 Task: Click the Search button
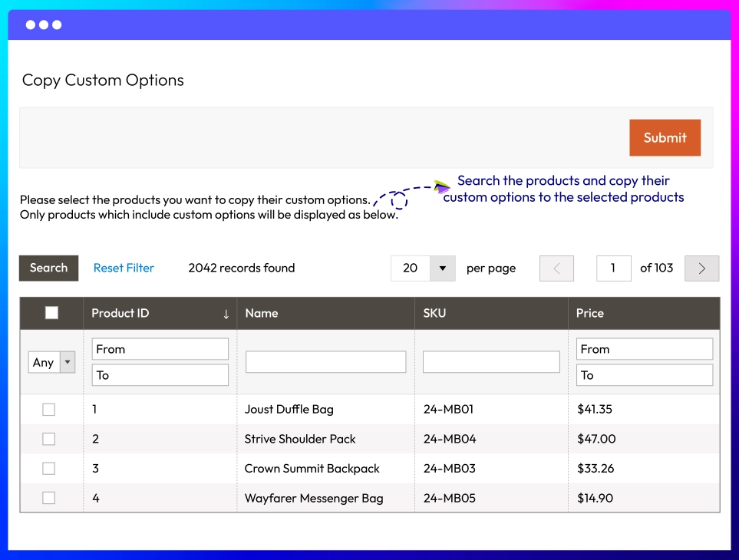click(48, 268)
